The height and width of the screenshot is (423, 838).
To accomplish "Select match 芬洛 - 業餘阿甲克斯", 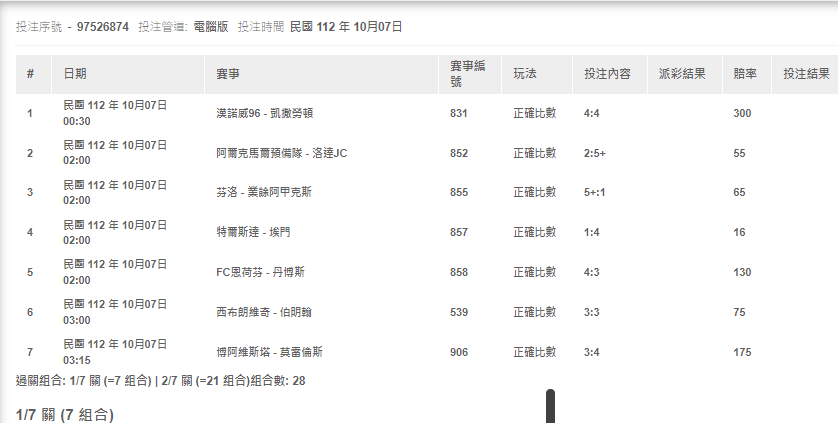I will 264,193.
